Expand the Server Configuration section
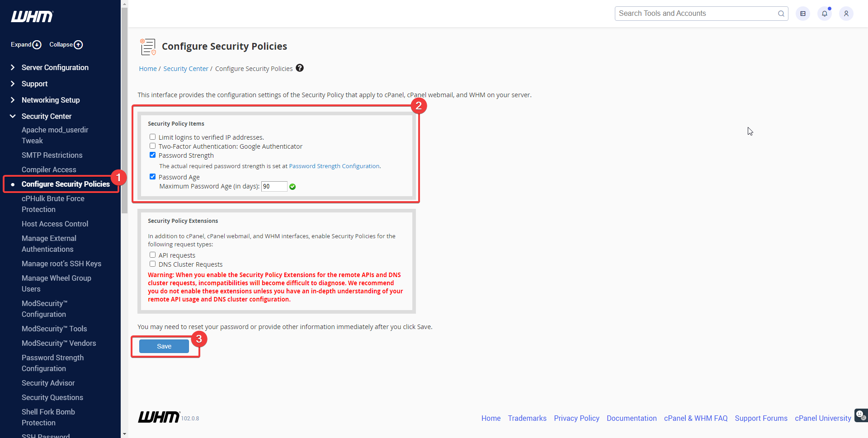This screenshot has height=438, width=868. point(55,67)
